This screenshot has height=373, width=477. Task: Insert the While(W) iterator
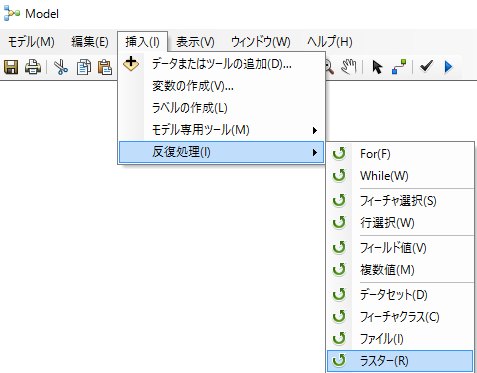[400, 176]
